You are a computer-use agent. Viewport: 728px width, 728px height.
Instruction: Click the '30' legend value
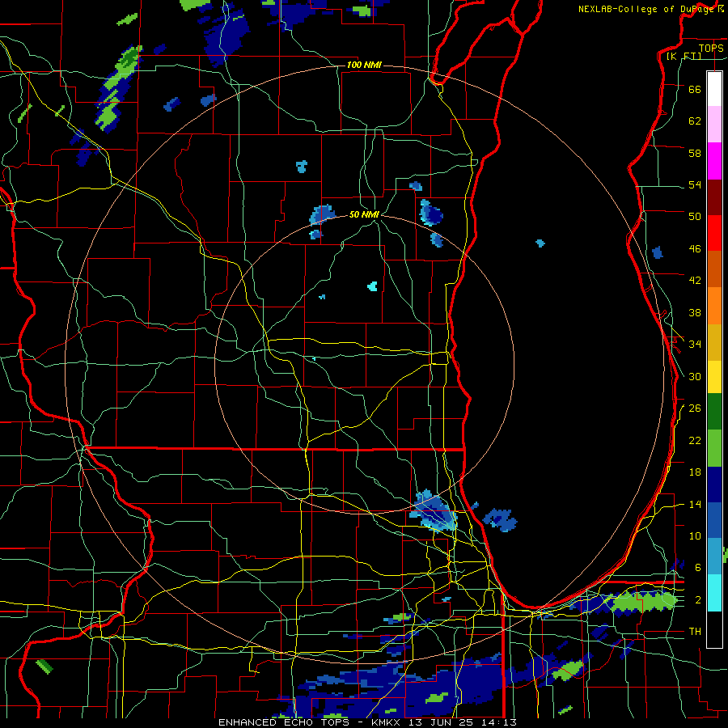(695, 376)
